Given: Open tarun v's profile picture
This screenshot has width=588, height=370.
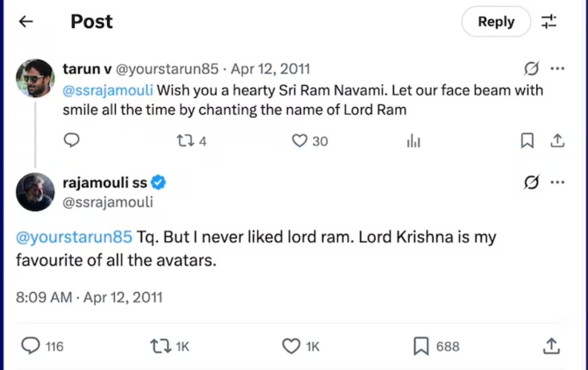Looking at the screenshot, I should point(35,78).
